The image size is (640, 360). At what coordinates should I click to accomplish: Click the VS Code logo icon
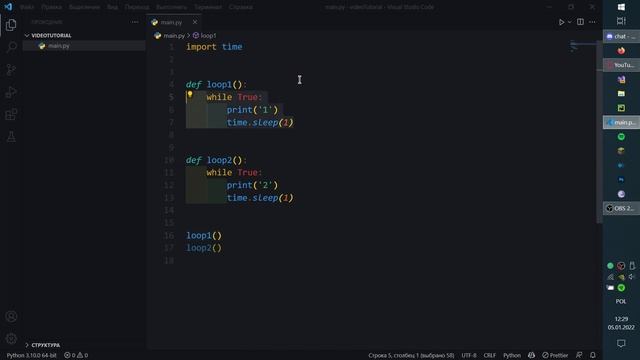(x=8, y=7)
